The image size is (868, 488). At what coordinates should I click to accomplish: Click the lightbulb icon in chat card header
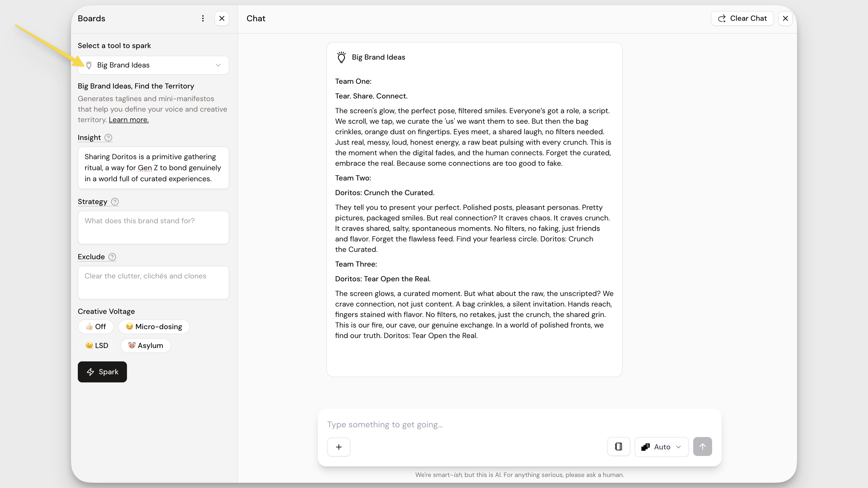341,57
